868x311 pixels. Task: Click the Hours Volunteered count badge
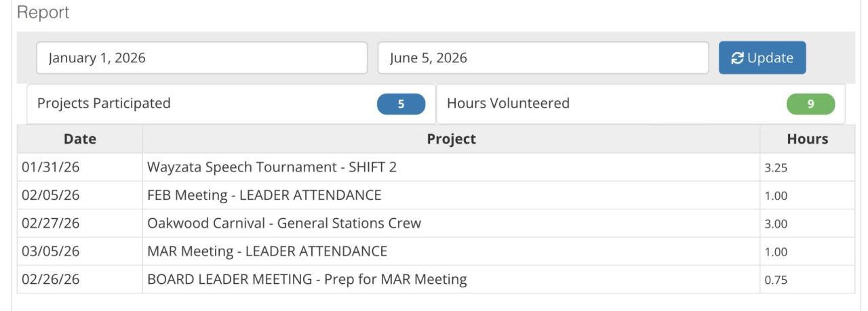pos(810,104)
